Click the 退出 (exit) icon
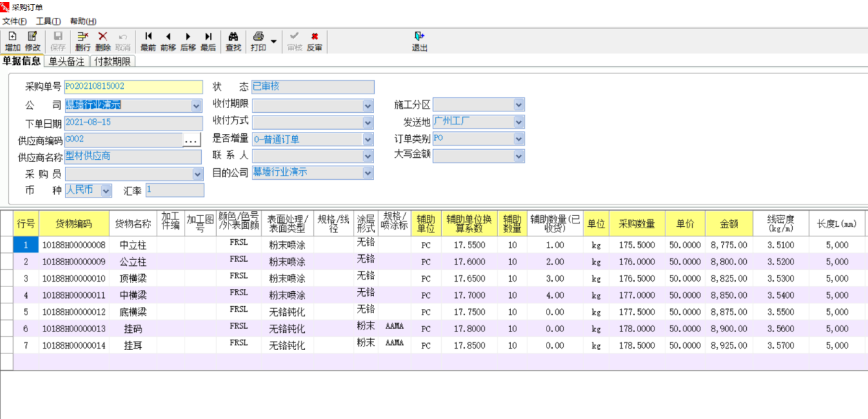Image resolution: width=868 pixels, height=419 pixels. click(x=419, y=42)
